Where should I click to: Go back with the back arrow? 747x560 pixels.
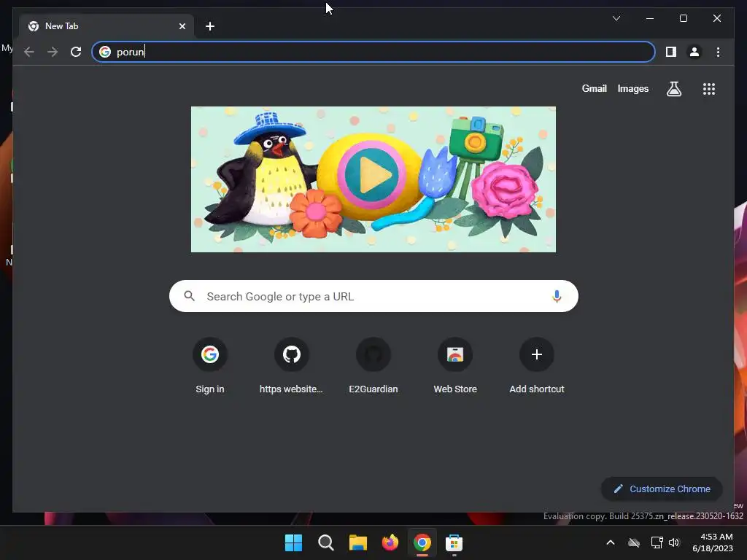tap(29, 52)
